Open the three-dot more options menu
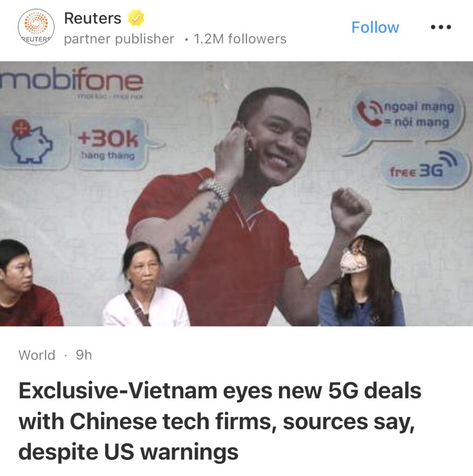The height and width of the screenshot is (476, 473). pos(441,27)
